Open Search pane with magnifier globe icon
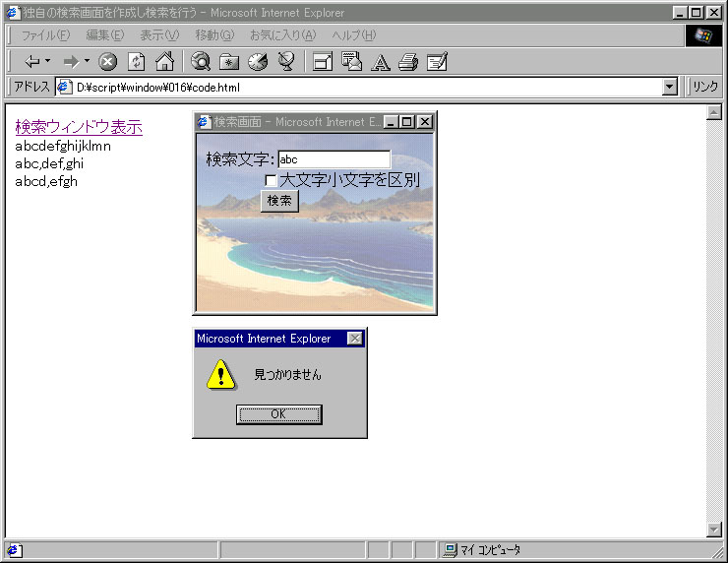 coord(201,61)
